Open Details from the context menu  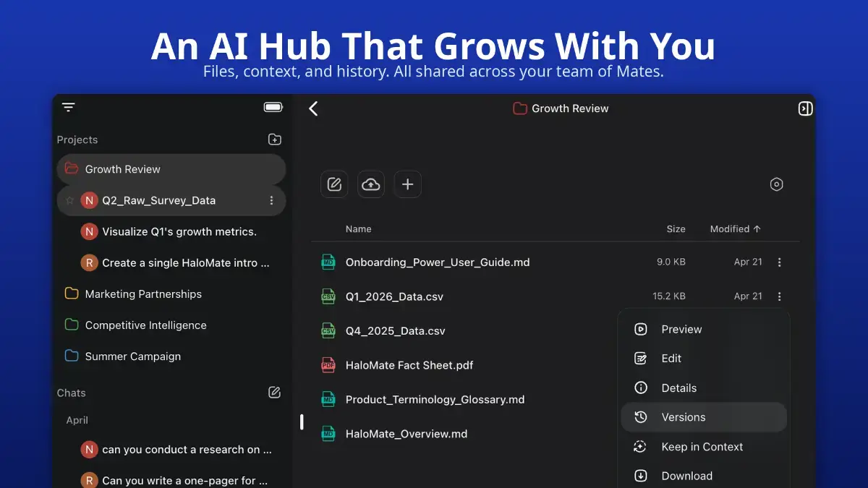coord(704,388)
